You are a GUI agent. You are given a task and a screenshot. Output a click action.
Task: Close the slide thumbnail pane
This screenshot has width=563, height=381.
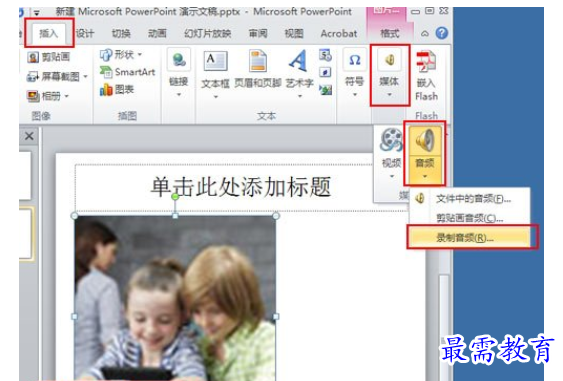(29, 136)
